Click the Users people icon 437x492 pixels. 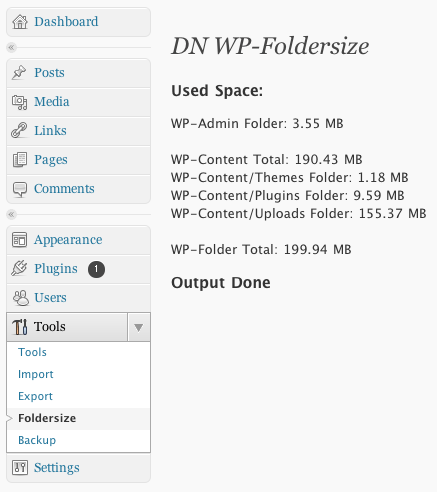click(21, 298)
